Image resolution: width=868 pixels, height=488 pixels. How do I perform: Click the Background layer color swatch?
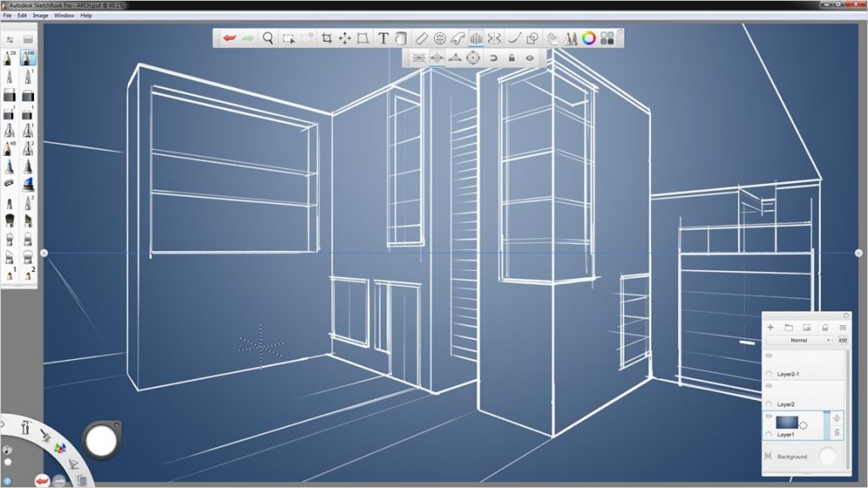point(826,454)
